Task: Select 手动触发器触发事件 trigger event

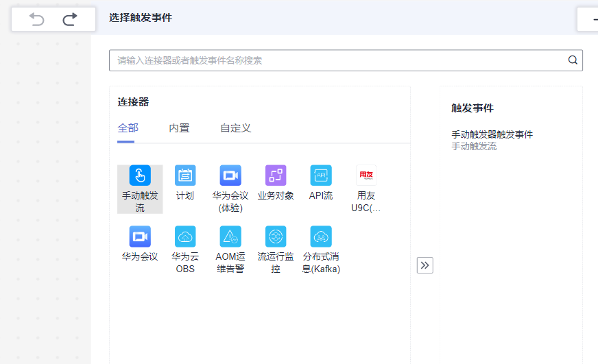Action: pos(492,134)
